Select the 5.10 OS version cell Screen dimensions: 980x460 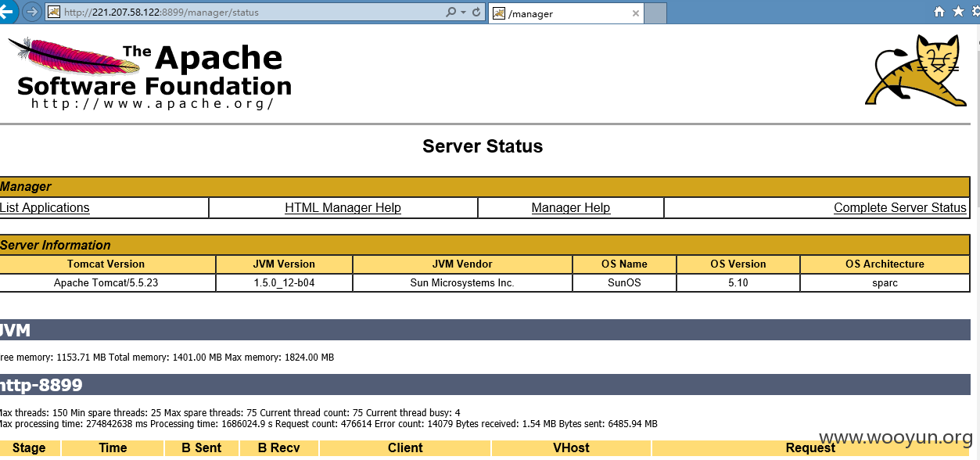coord(738,282)
